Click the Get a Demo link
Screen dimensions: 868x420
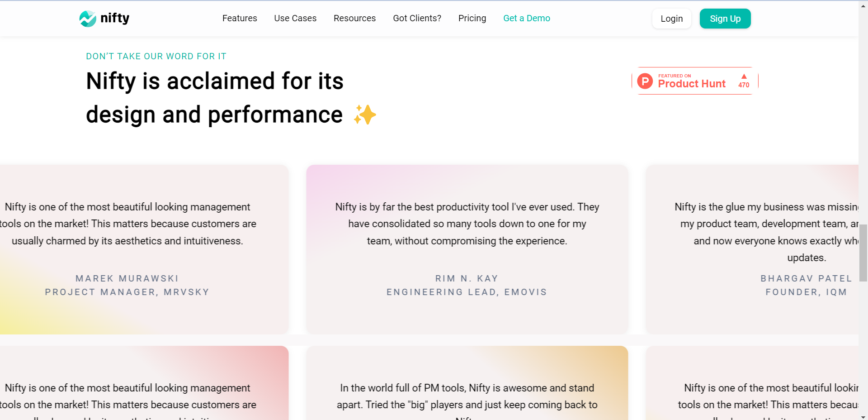(x=527, y=18)
